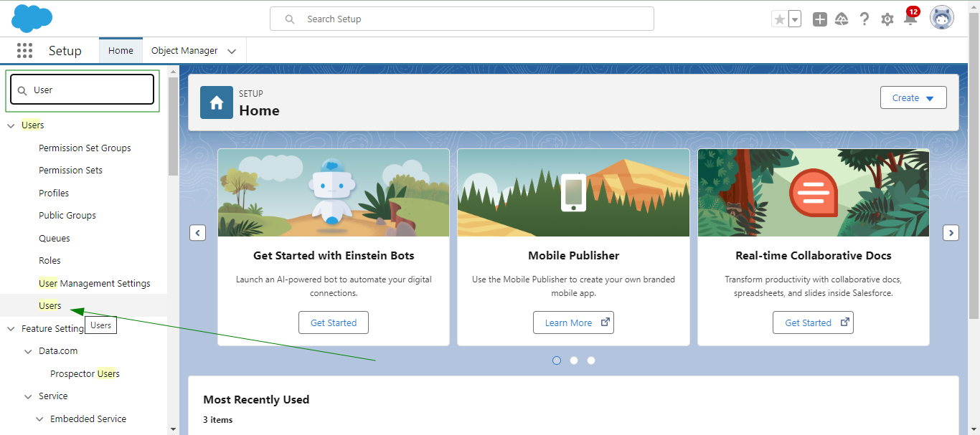Open Permission Sets in the sidebar
The width and height of the screenshot is (980, 435).
click(70, 171)
